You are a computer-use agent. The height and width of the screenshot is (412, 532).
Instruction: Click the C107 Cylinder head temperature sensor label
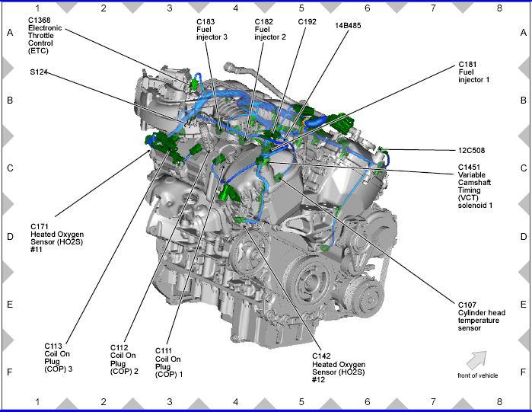coord(479,317)
